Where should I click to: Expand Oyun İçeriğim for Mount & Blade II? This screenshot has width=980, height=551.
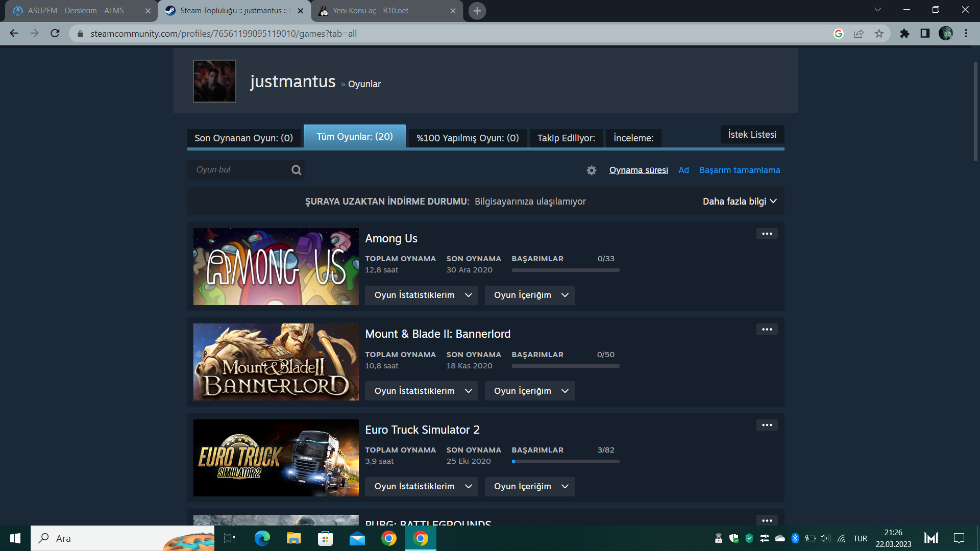click(x=530, y=391)
